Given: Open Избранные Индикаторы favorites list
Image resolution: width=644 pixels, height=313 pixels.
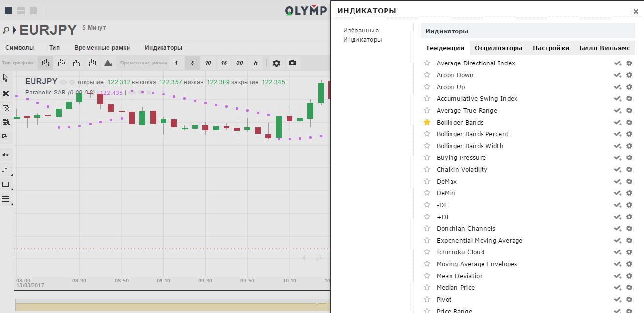Looking at the screenshot, I should coord(362,35).
